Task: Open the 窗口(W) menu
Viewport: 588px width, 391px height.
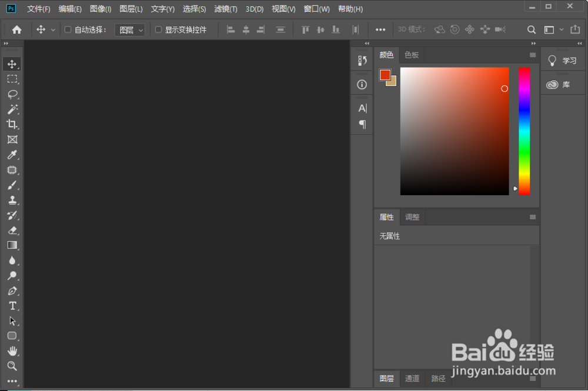Action: pyautogui.click(x=316, y=9)
